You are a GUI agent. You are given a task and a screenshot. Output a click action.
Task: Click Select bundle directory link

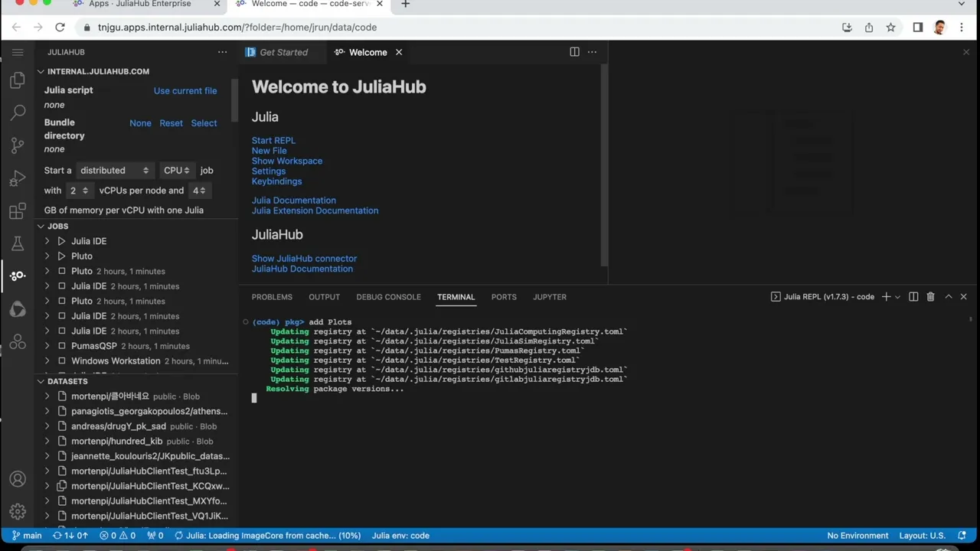pyautogui.click(x=204, y=123)
